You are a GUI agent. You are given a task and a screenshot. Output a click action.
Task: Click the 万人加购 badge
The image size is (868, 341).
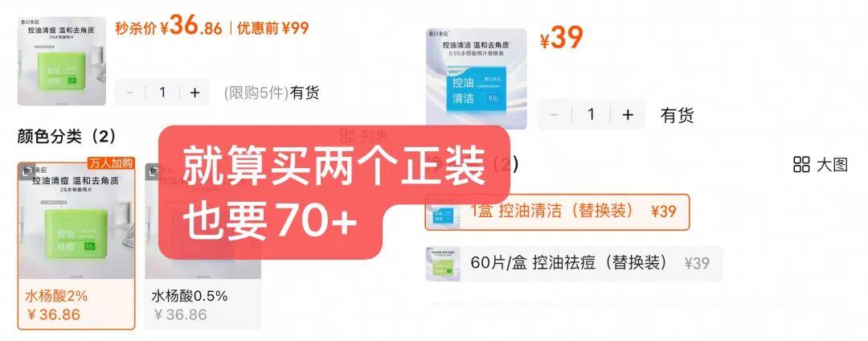coord(110,163)
